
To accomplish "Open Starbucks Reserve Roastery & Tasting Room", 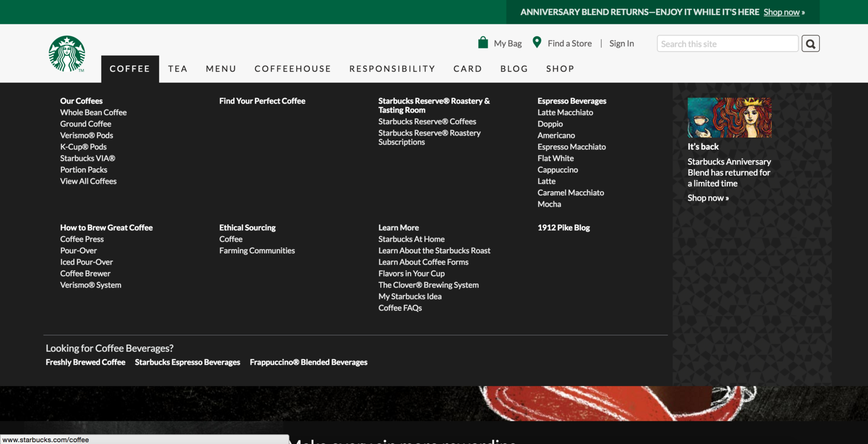I will [x=434, y=105].
